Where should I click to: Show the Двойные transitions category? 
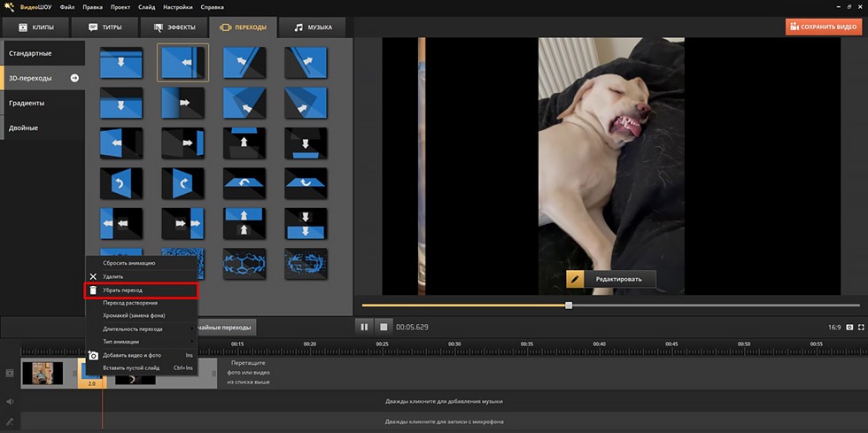(43, 128)
